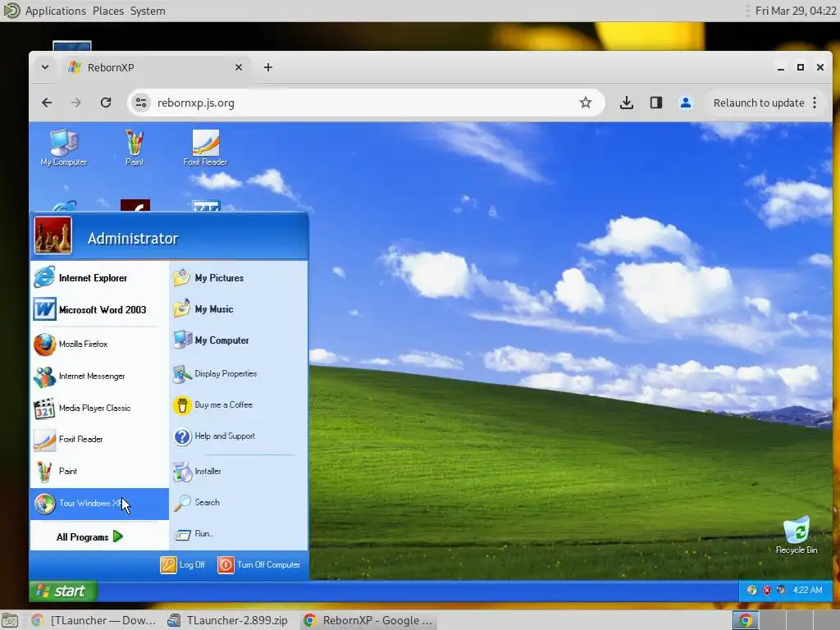Bookmark this page with the star icon
This screenshot has width=840, height=630.
point(586,103)
